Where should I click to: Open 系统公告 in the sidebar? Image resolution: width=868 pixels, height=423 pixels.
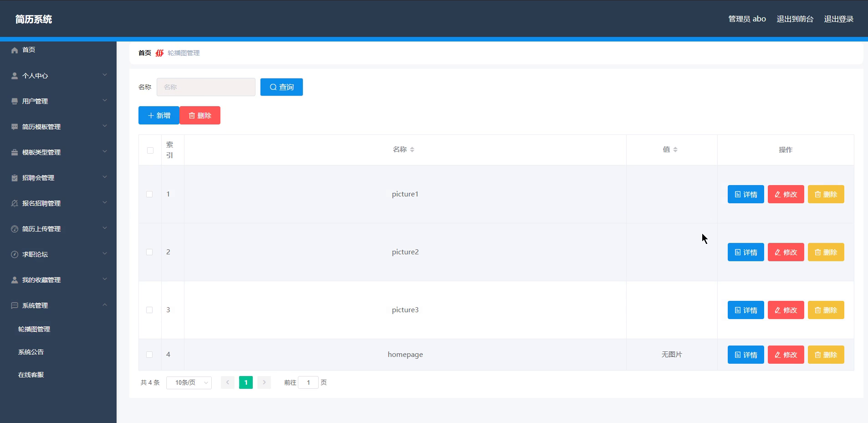31,352
